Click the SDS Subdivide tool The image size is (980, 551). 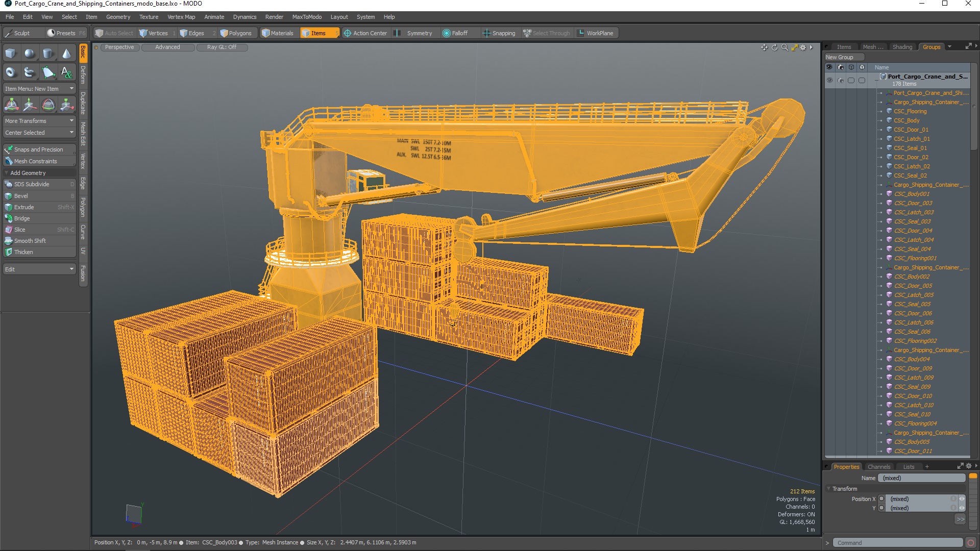(39, 184)
